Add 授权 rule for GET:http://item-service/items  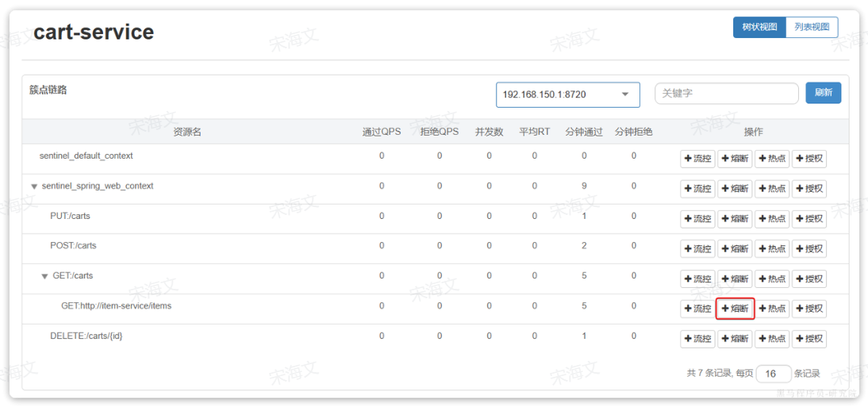click(808, 309)
